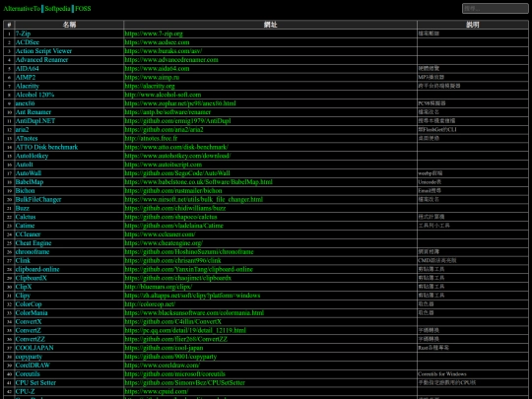
Task: Open the coreldraw.com link
Action: click(163, 366)
